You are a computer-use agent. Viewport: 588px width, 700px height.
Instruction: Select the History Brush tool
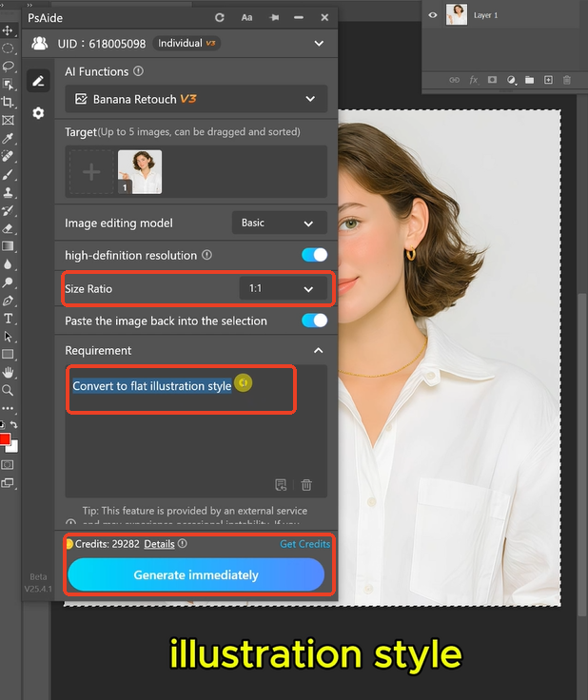tap(8, 210)
